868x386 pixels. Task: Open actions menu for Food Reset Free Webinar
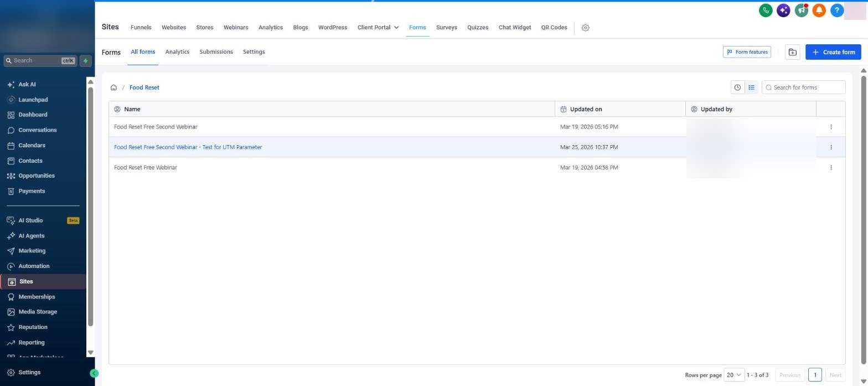pyautogui.click(x=831, y=168)
